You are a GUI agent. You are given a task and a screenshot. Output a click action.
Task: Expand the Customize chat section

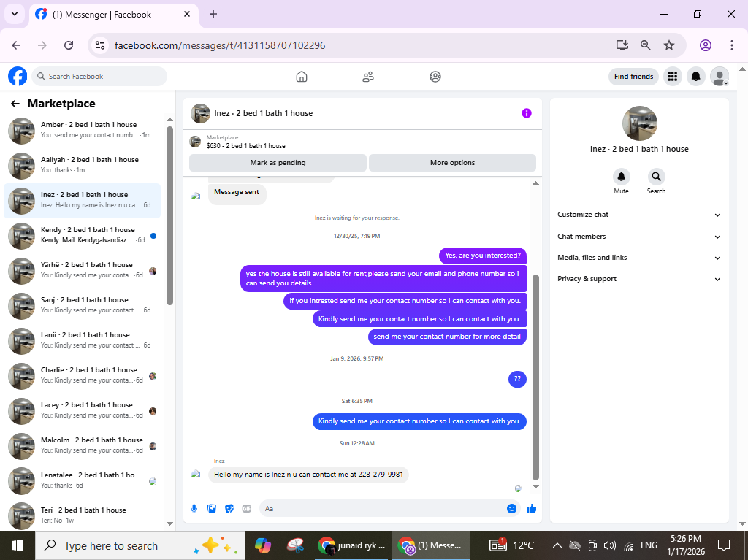pyautogui.click(x=639, y=215)
